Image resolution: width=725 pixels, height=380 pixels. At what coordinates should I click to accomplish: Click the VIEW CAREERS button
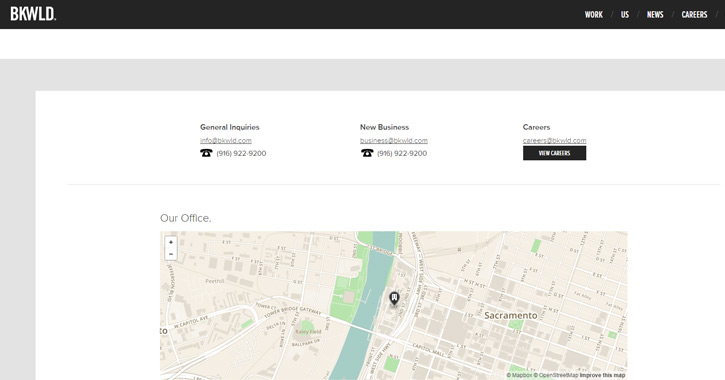point(554,153)
